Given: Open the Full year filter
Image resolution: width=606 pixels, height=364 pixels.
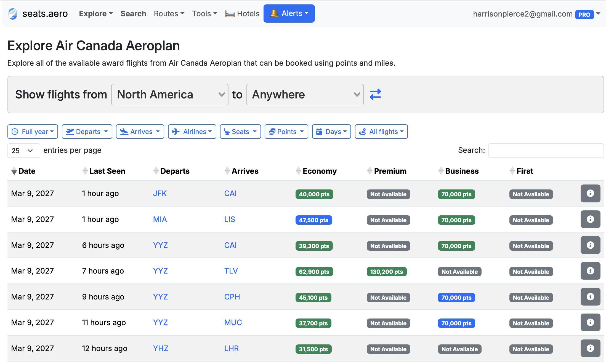Looking at the screenshot, I should click(x=33, y=132).
